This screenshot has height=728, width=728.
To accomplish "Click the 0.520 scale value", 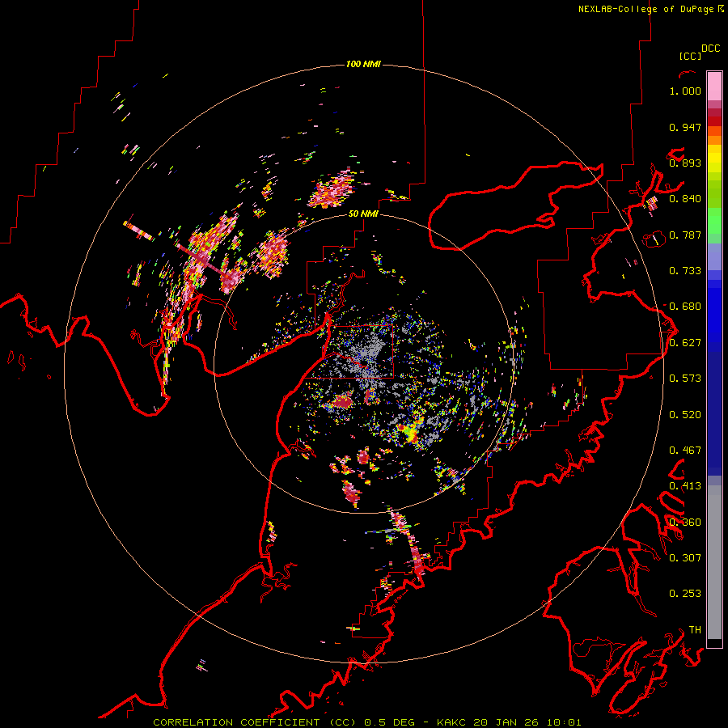I will [685, 415].
